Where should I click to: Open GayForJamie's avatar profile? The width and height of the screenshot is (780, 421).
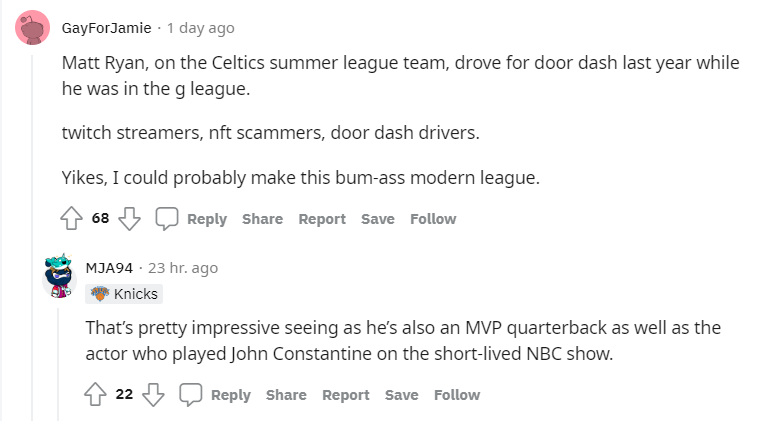[x=33, y=27]
